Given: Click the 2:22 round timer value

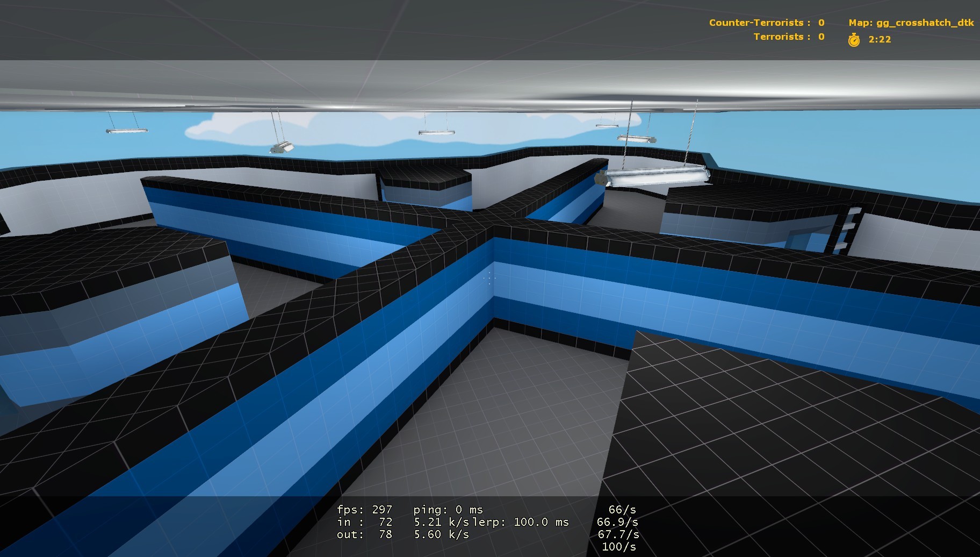Looking at the screenshot, I should [880, 39].
